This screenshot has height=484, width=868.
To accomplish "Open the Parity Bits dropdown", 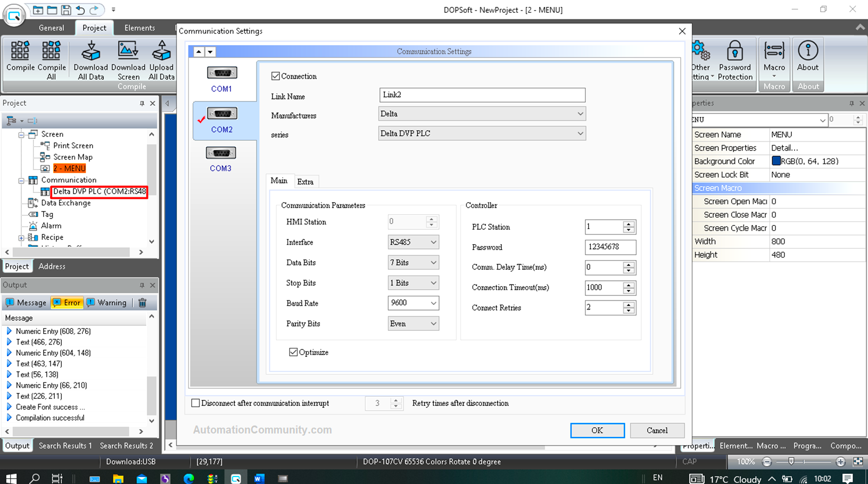I will [433, 323].
